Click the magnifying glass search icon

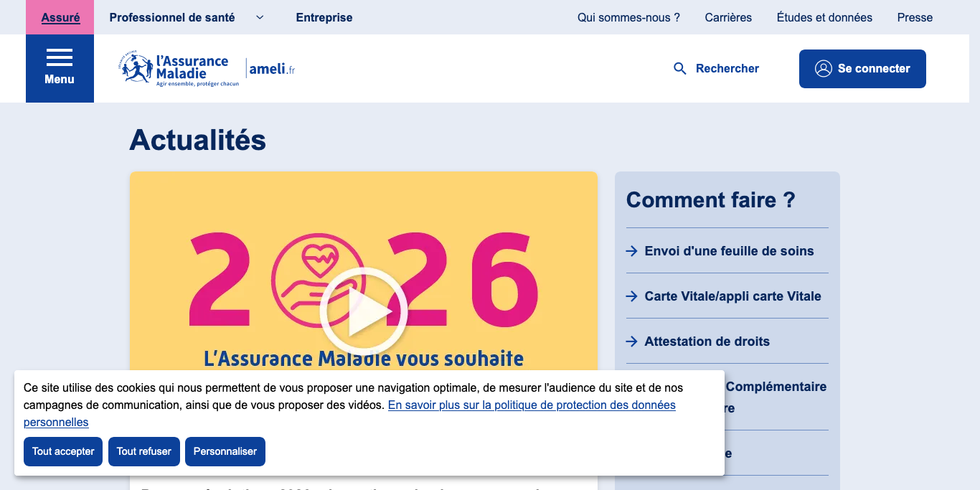(679, 68)
